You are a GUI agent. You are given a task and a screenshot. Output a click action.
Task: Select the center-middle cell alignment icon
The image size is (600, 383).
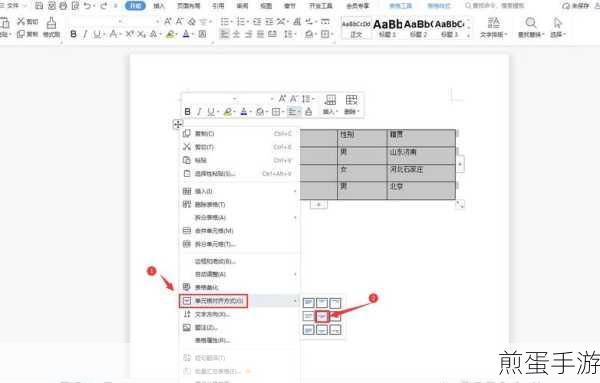(x=322, y=316)
